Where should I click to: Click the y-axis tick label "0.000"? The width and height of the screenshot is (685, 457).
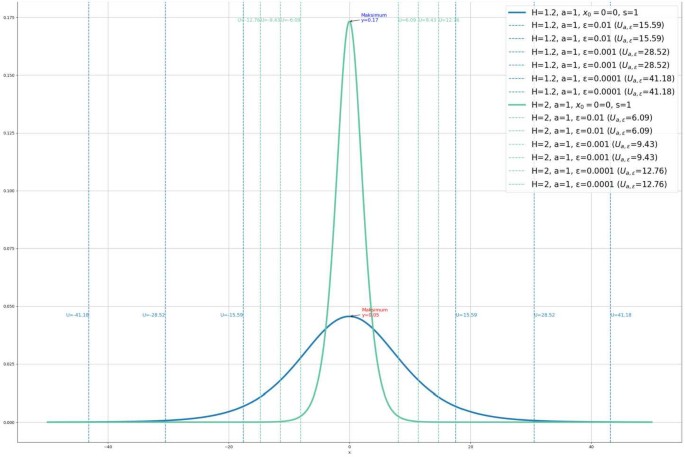tap(8, 422)
